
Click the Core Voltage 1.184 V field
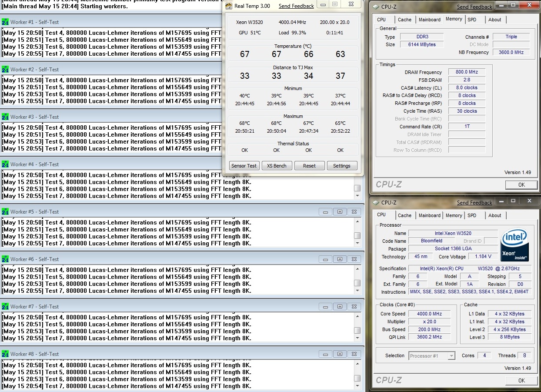coord(483,257)
